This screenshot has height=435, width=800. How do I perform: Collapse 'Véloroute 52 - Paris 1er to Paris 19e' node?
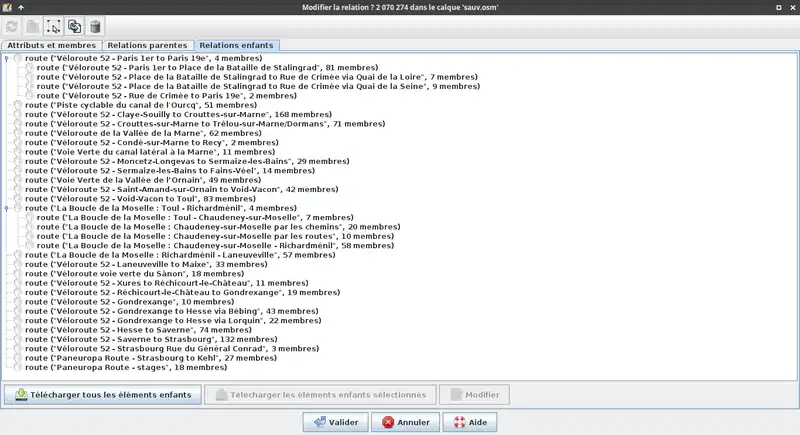tap(6, 59)
